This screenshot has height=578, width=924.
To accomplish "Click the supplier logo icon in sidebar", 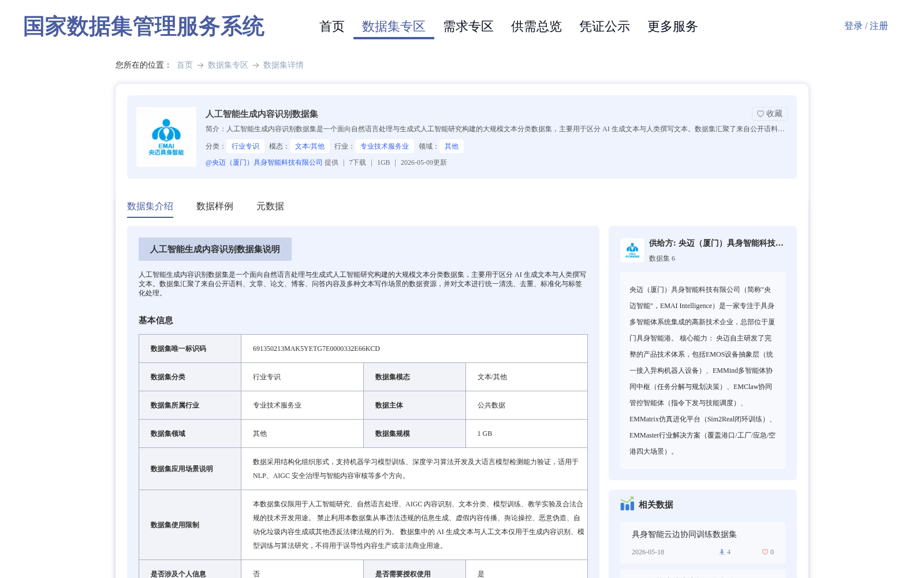I will (x=632, y=250).
